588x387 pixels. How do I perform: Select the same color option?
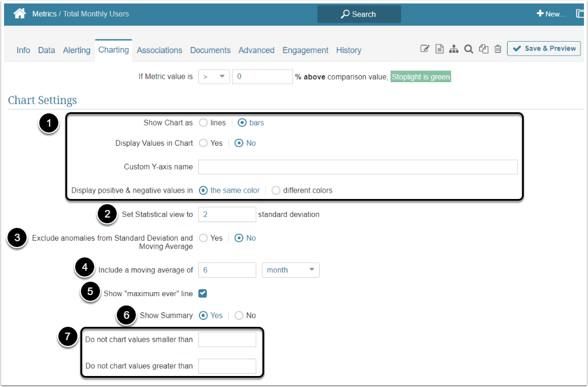[x=204, y=190]
